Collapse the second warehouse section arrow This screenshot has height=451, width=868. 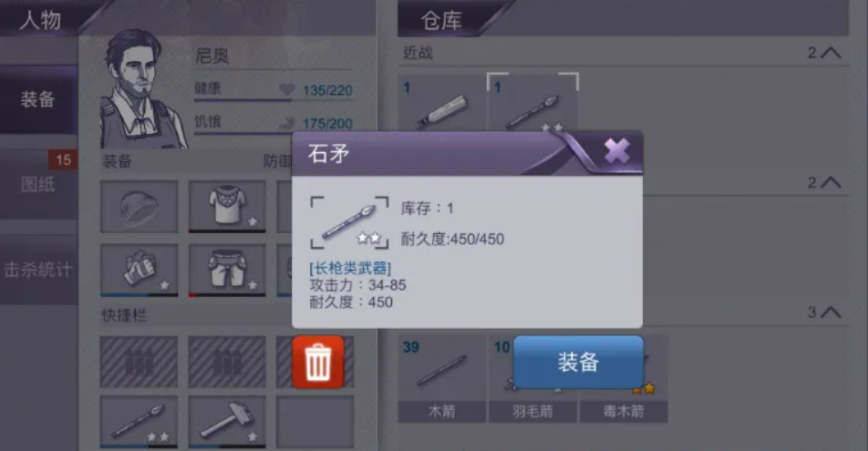(831, 182)
